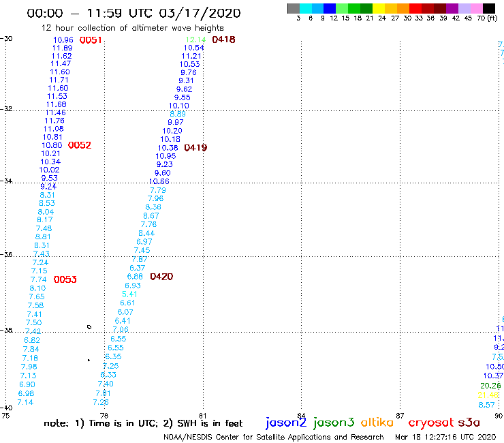Click the 12 hour collection subtitle
The image size is (504, 443).
coord(132,29)
